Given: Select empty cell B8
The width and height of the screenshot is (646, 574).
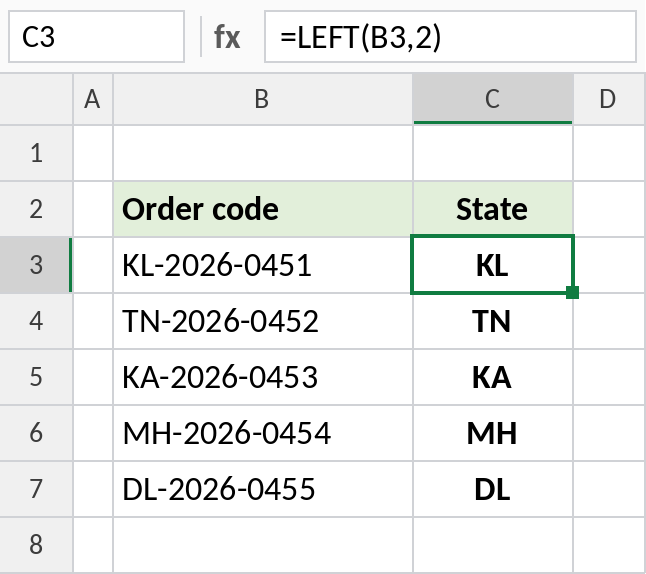Looking at the screenshot, I should (262, 545).
